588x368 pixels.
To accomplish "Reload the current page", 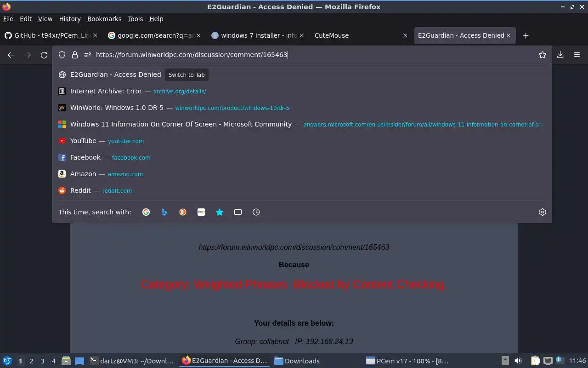I will coord(44,55).
